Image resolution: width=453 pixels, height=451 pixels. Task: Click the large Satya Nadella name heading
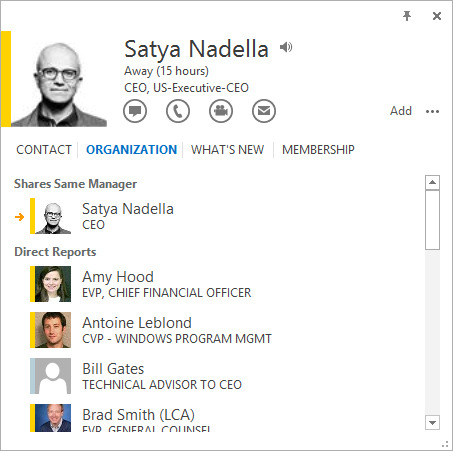(196, 49)
